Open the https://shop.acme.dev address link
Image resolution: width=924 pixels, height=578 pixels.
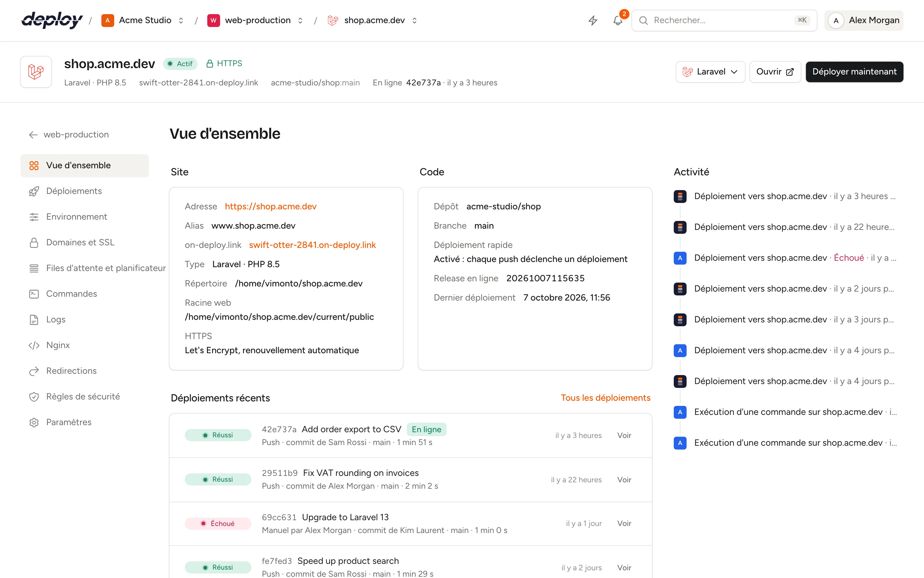[271, 206]
